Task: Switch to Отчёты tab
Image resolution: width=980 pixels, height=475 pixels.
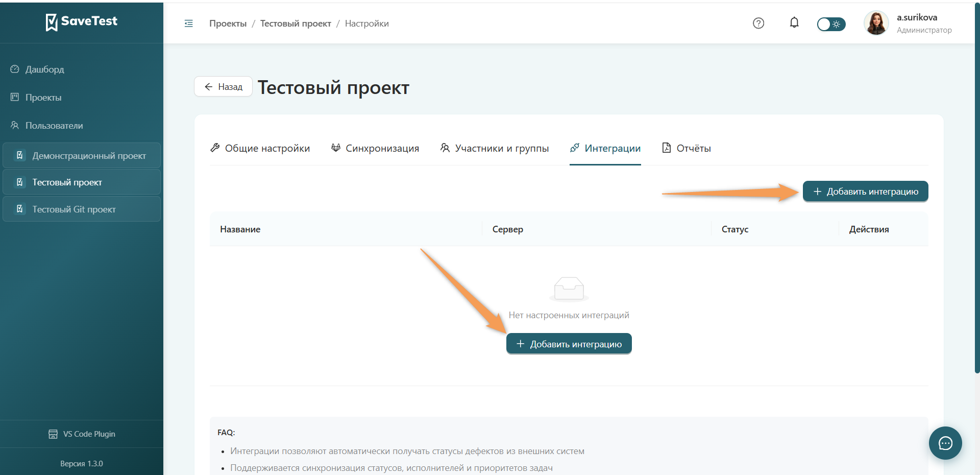Action: (686, 148)
